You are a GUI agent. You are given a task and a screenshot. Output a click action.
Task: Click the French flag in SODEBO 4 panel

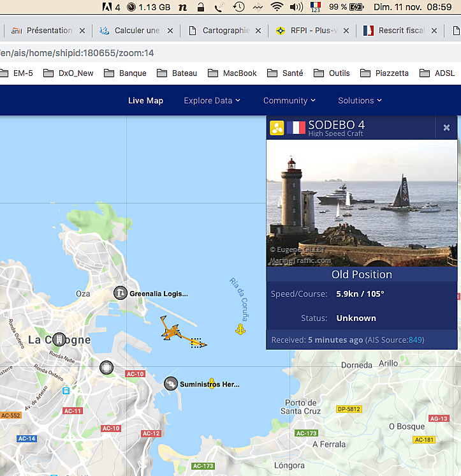[x=296, y=128]
